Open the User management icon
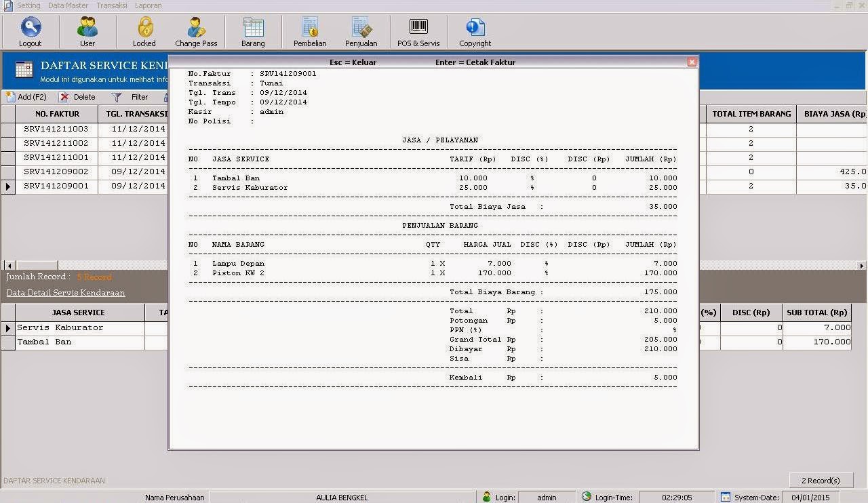This screenshot has height=503, width=868. [87, 32]
